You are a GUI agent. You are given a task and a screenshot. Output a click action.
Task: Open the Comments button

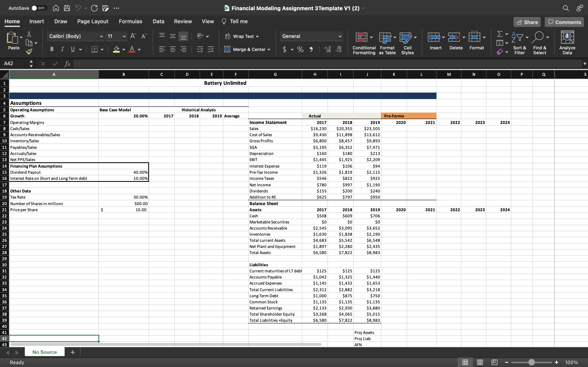click(x=564, y=22)
